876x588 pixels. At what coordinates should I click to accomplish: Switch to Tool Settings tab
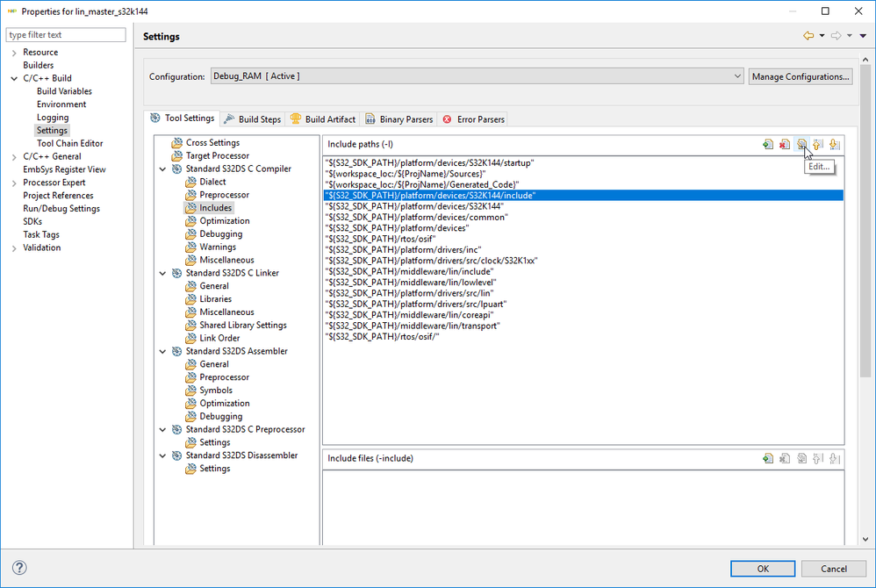[183, 118]
